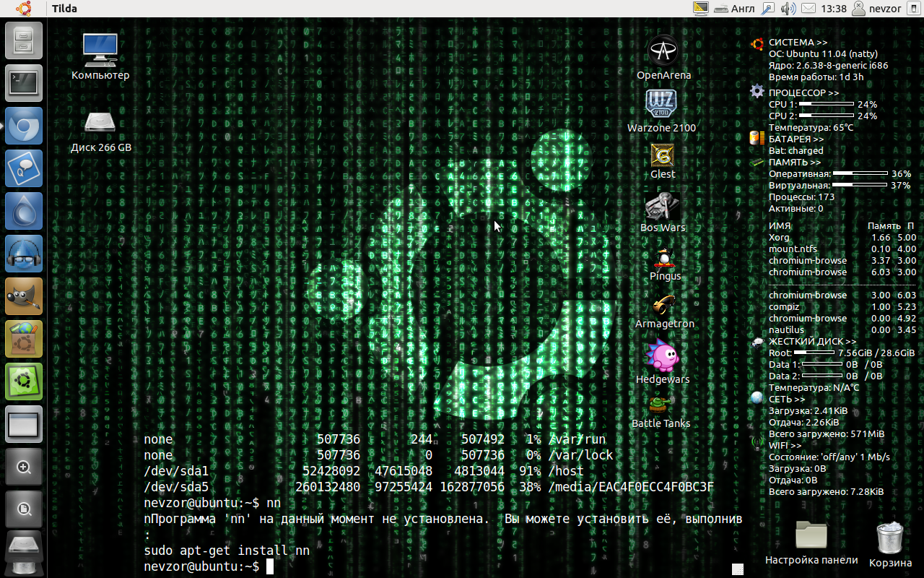
Task: Open the Диск 266 GB drive icon
Action: coord(100,130)
